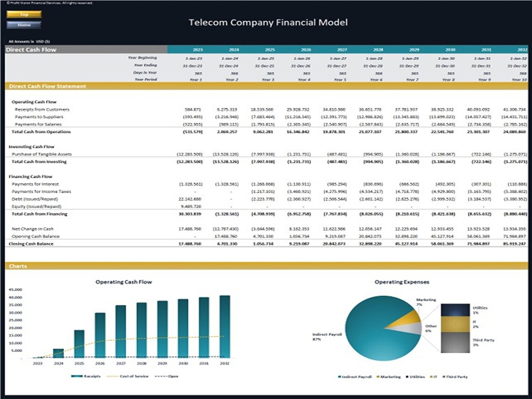Screen dimensions: 532x399
Task: Click the Operating Expenses chart title
Action: 402,282
